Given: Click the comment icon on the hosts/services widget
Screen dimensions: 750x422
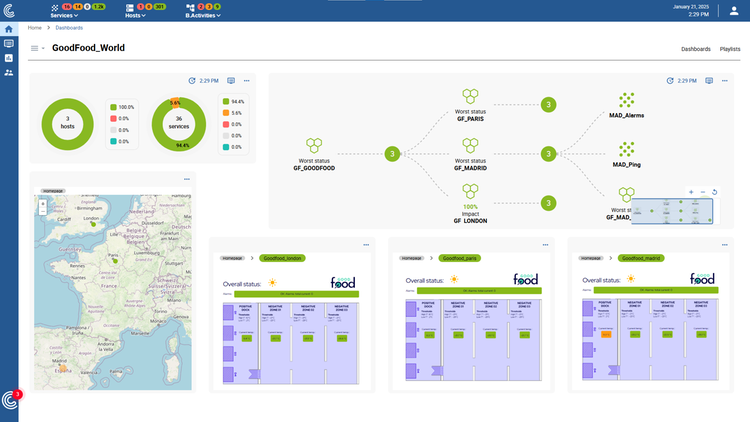Looking at the screenshot, I should [x=231, y=81].
